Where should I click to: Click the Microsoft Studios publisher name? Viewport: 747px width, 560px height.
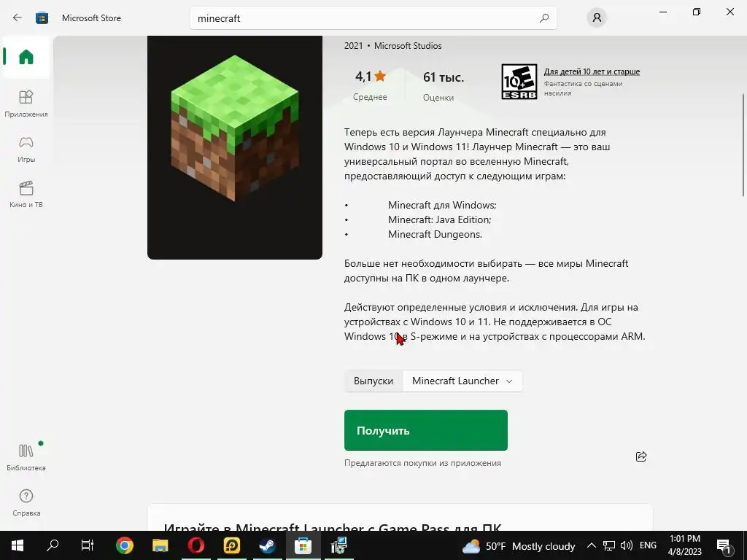click(x=408, y=46)
